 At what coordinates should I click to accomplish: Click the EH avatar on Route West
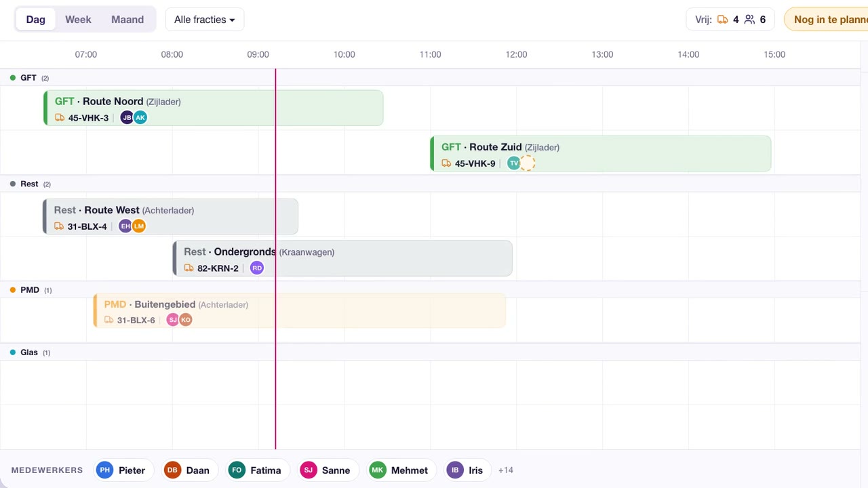125,226
